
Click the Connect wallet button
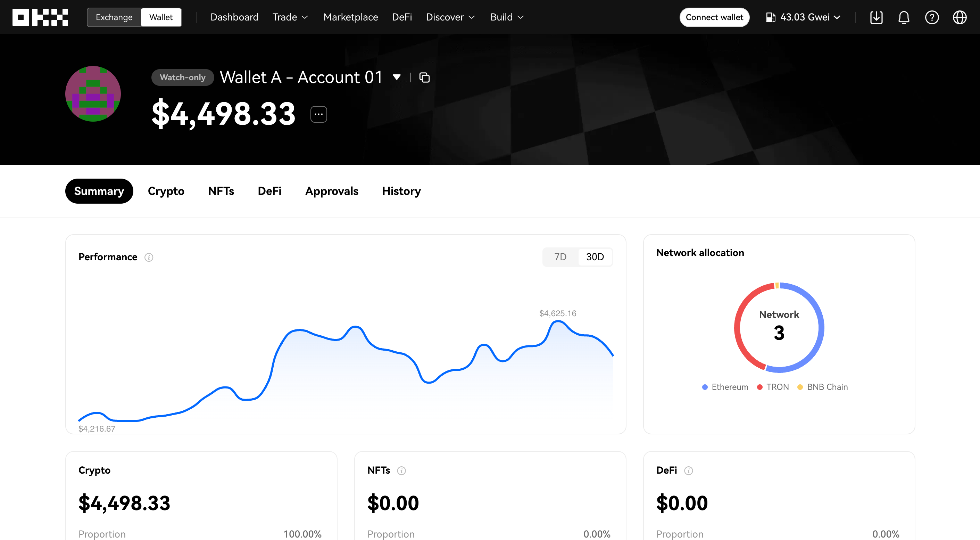tap(714, 17)
